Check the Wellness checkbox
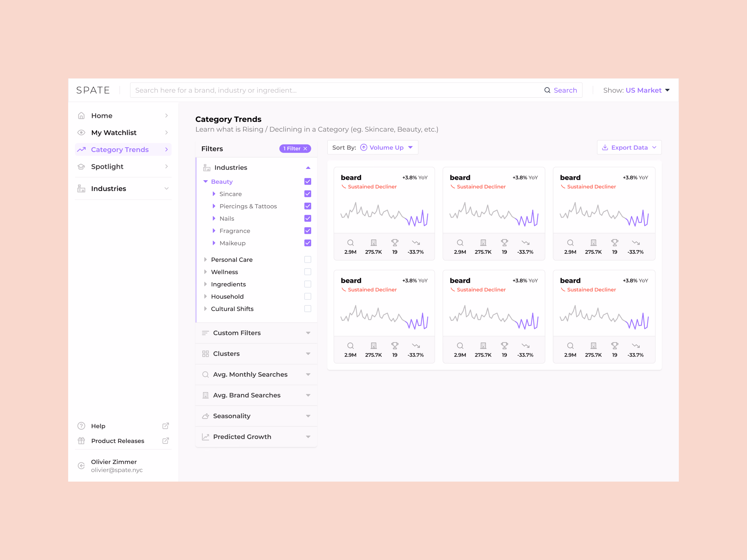The height and width of the screenshot is (560, 747). click(308, 272)
